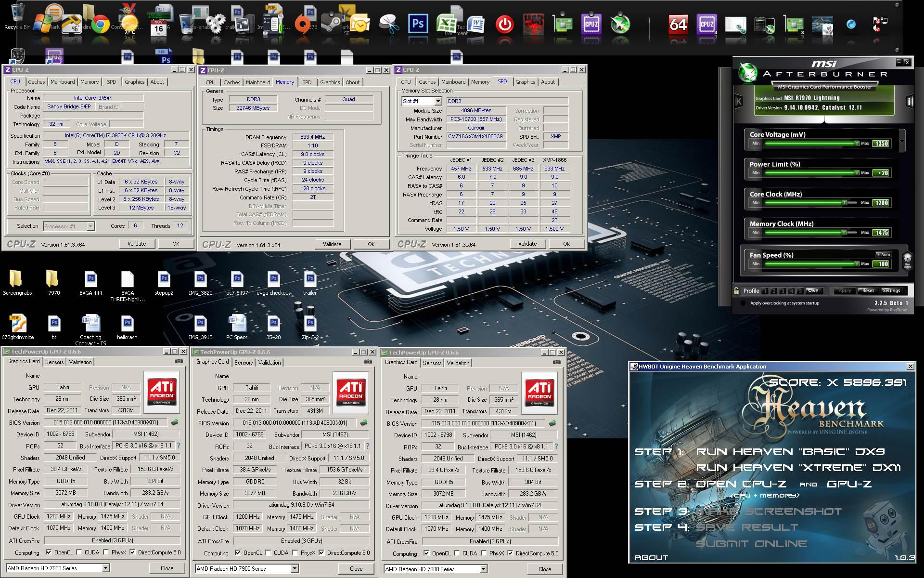
Task: Click the BIOS save icon in first GPU-Z window
Action: pyautogui.click(x=175, y=422)
